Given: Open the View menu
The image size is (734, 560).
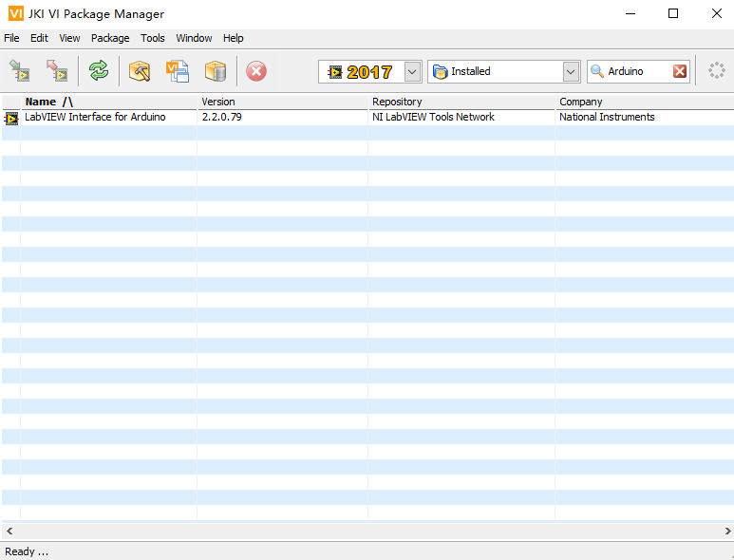Looking at the screenshot, I should coord(69,38).
